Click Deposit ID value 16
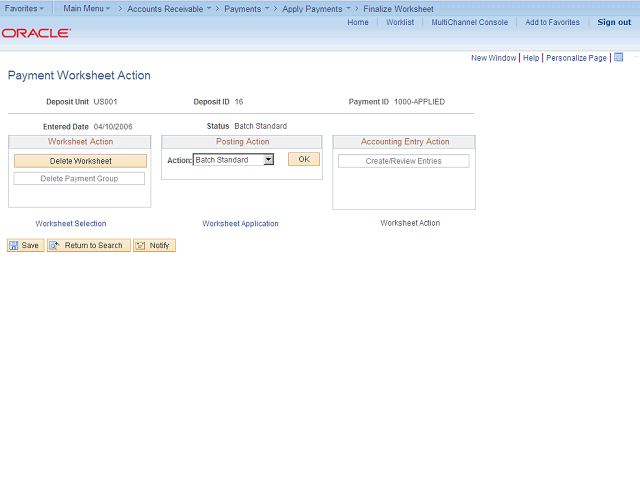This screenshot has width=640, height=480. coord(239,102)
